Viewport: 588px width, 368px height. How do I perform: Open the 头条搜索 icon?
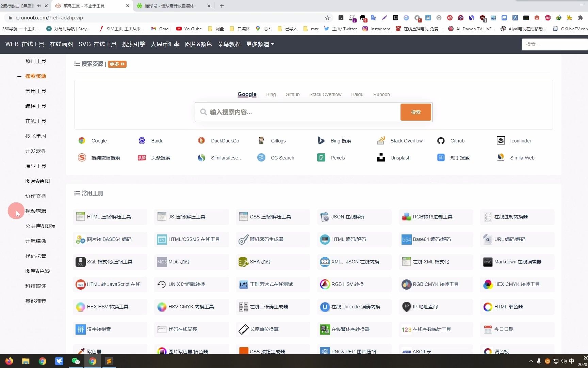tap(142, 157)
